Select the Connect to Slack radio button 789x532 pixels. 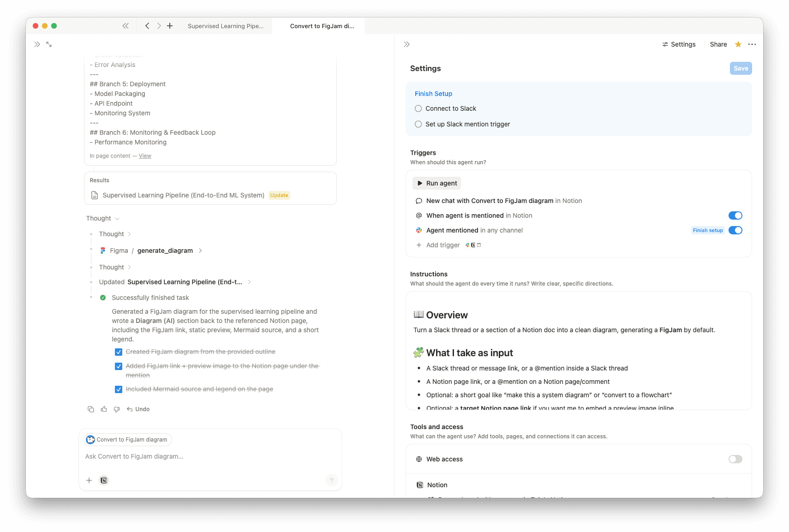coord(418,108)
